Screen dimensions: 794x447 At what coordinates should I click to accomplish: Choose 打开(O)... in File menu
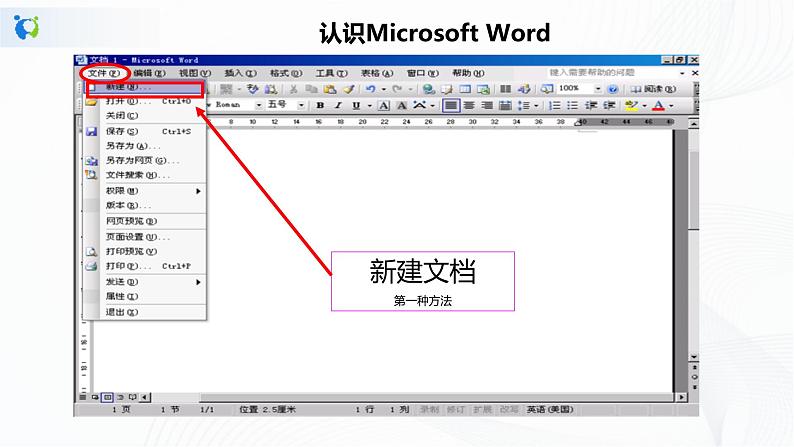pyautogui.click(x=145, y=102)
